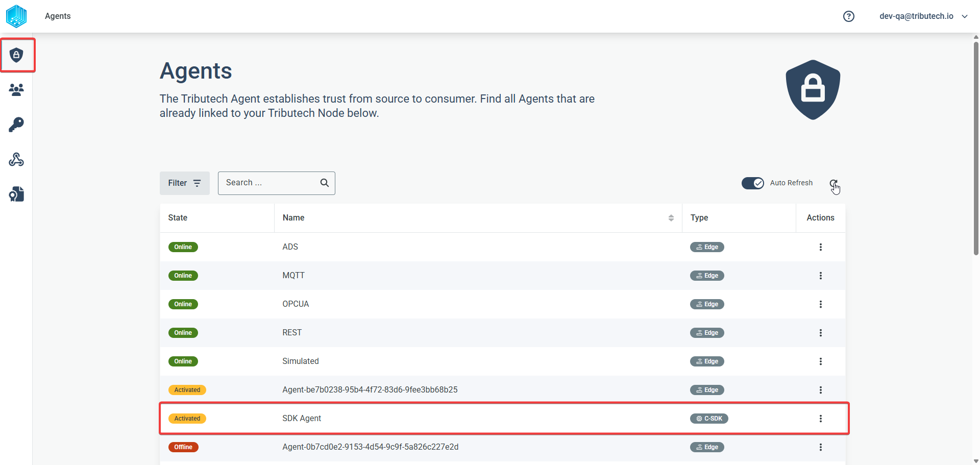Open the users group sidebar icon
980x465 pixels.
[16, 90]
